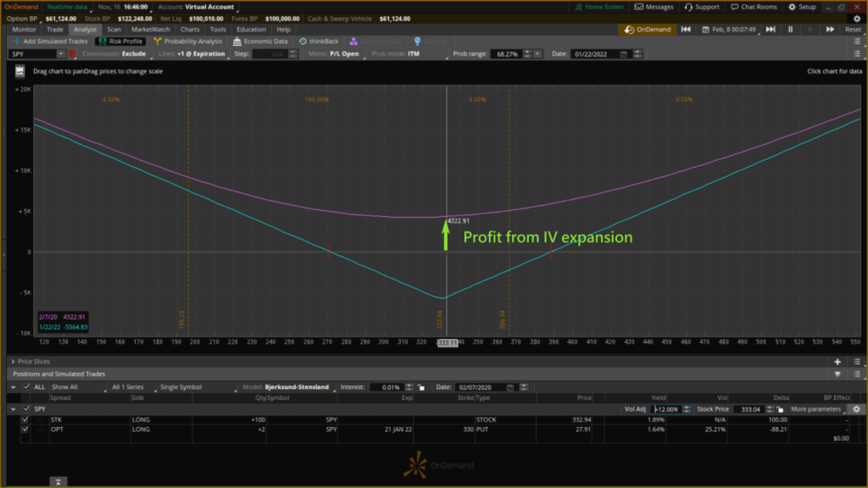Viewport: 868px width, 488px height.
Task: Click red alert icon beside SPY symbol
Action: click(x=72, y=53)
